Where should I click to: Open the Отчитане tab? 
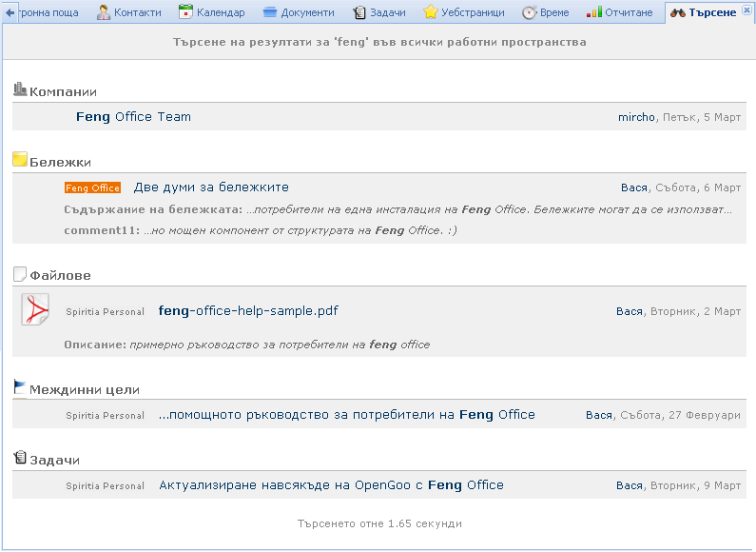point(620,13)
